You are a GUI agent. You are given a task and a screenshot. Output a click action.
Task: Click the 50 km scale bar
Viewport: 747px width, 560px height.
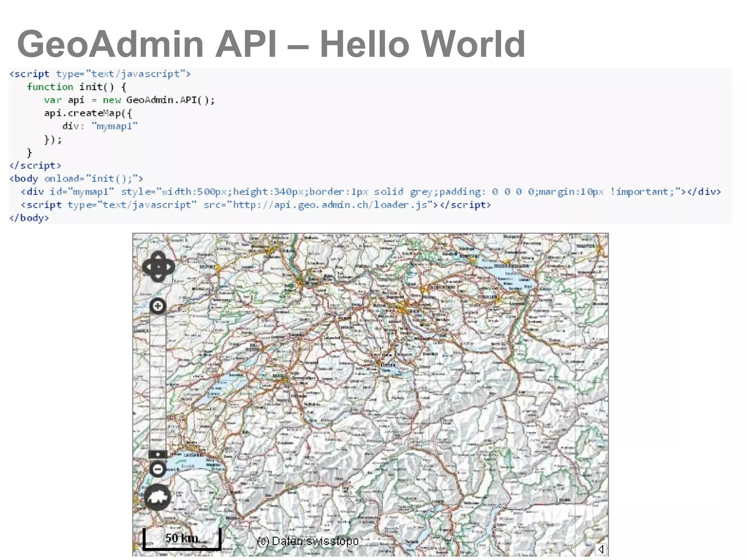182,539
